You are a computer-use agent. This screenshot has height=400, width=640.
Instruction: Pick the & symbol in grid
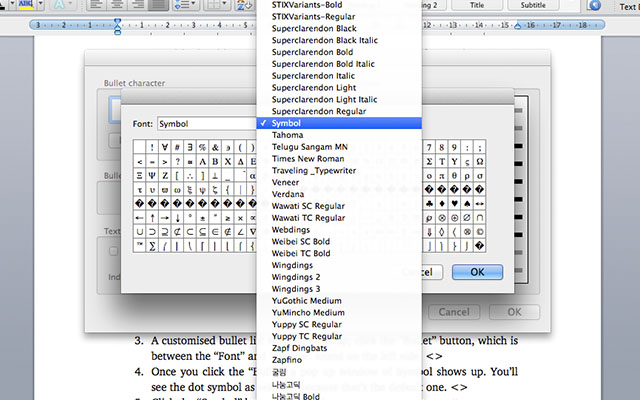coord(215,147)
